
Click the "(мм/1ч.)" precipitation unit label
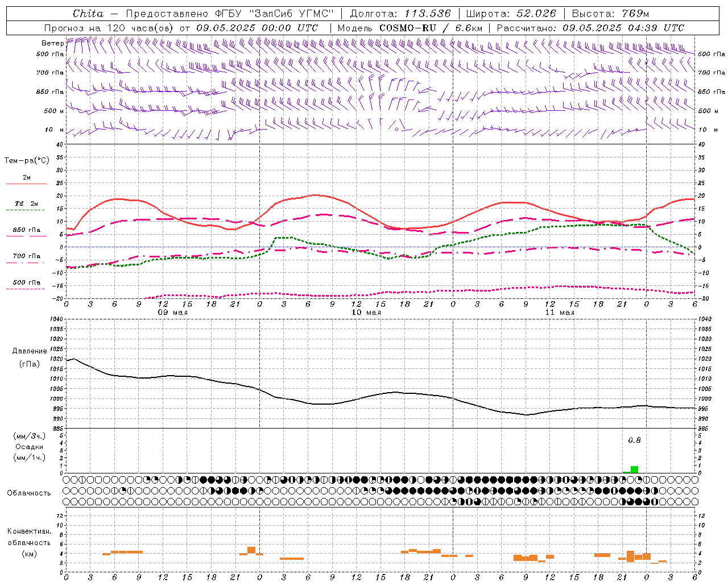29,458
